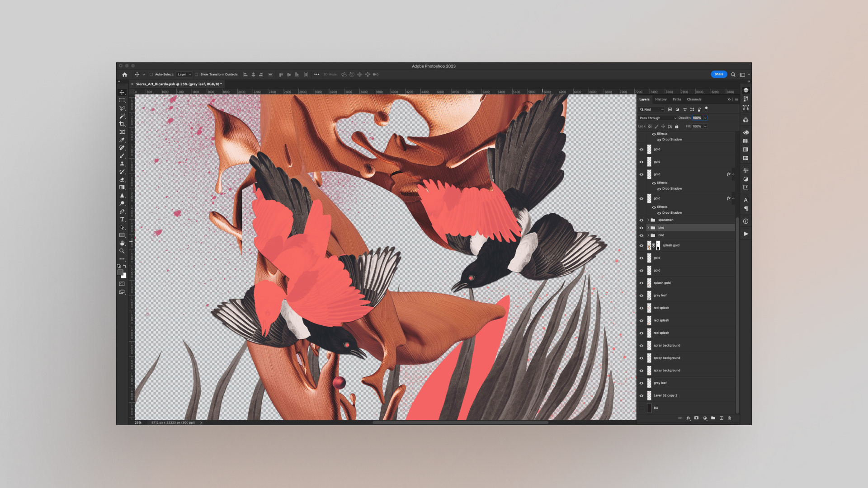Pick the Magic Wand tool

coord(122,116)
